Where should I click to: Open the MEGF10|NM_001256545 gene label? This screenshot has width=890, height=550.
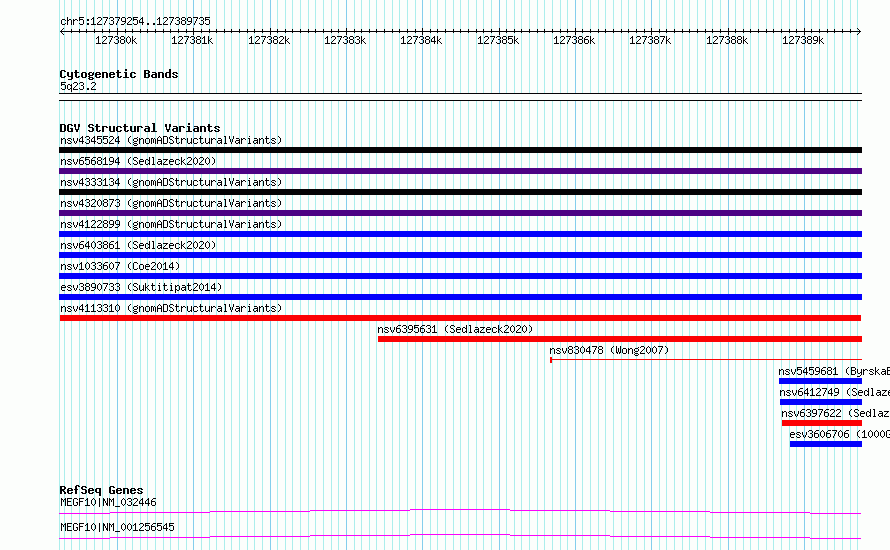coord(117,527)
